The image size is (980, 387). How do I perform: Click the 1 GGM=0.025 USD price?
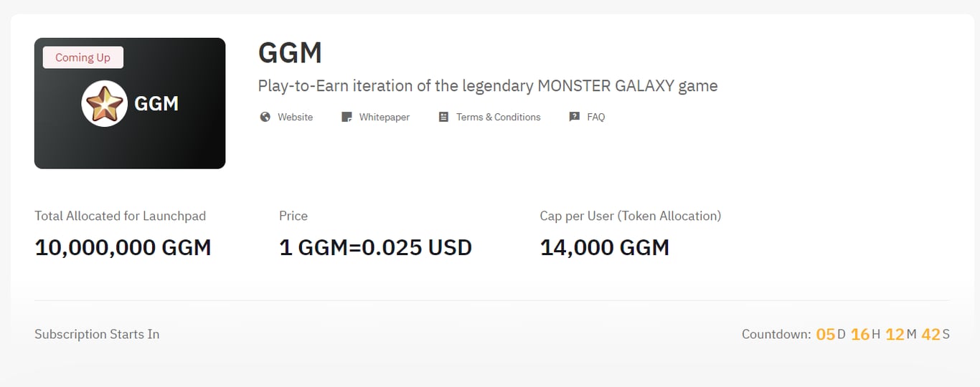(x=375, y=247)
